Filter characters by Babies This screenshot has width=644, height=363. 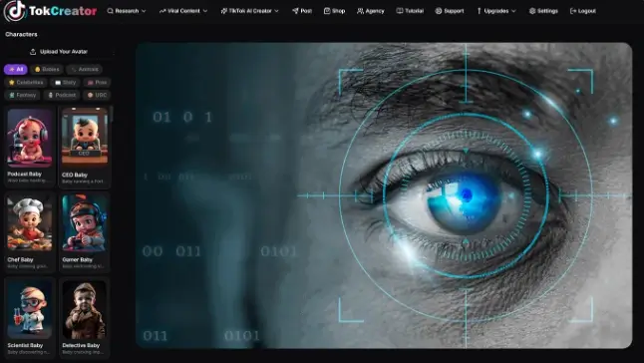point(47,70)
